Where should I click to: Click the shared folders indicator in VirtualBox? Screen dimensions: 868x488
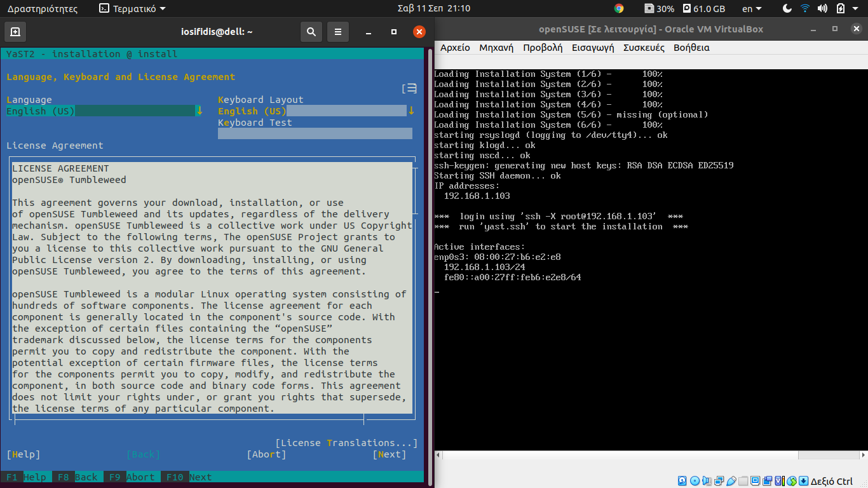coord(743,481)
